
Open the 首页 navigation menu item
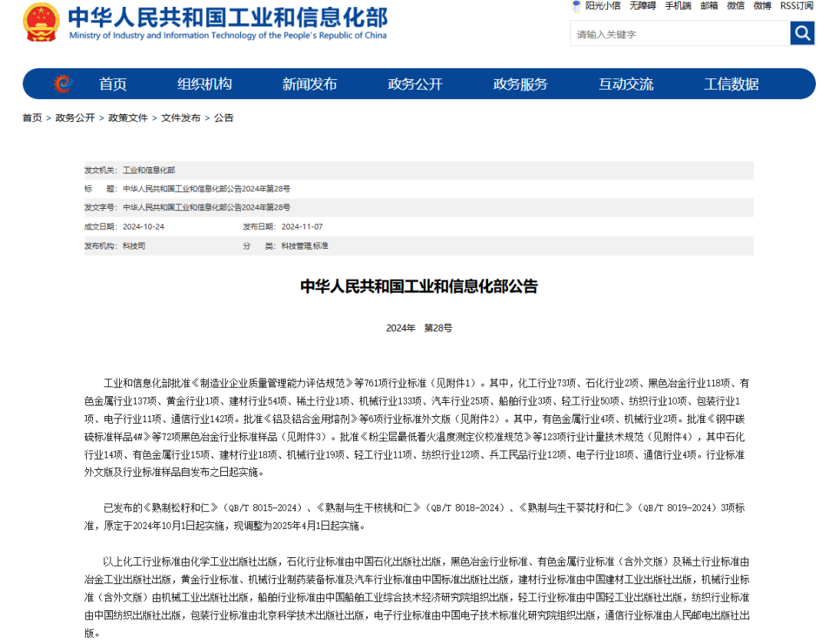tap(113, 84)
